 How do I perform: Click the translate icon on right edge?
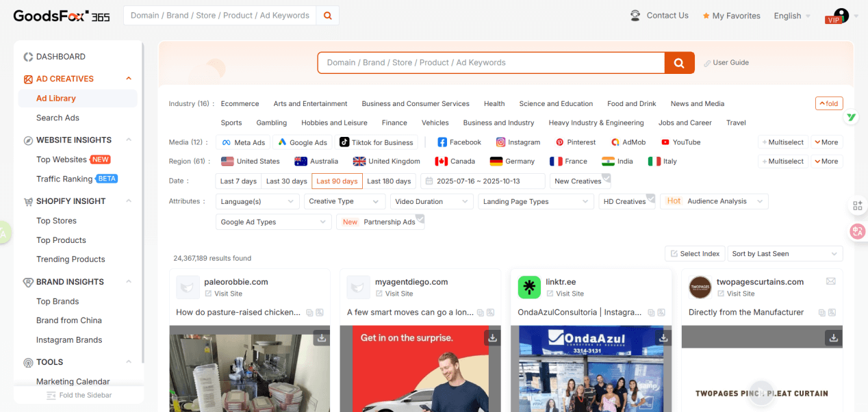857,231
